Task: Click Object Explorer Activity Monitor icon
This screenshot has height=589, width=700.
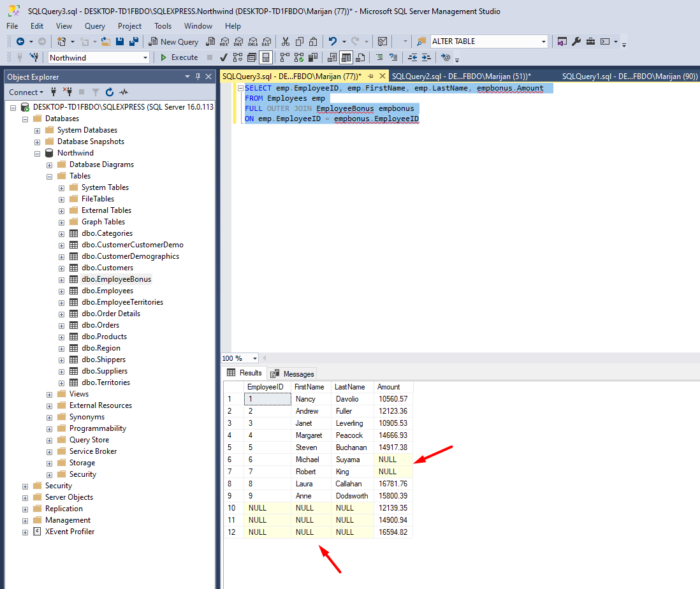Action: [124, 92]
